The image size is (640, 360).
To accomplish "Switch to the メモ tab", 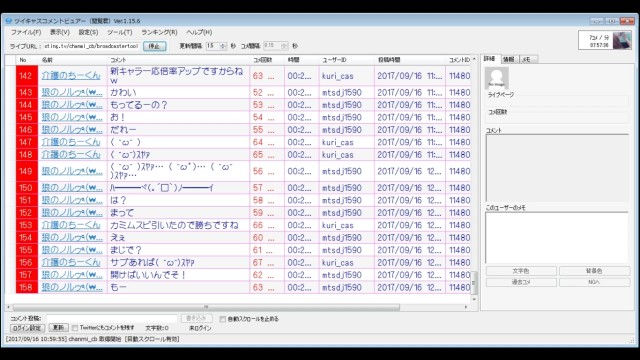I will point(527,59).
